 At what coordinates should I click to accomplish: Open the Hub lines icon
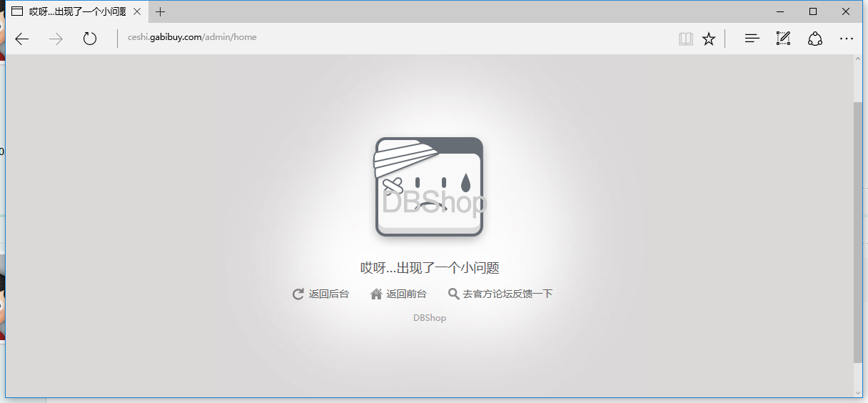pyautogui.click(x=752, y=39)
